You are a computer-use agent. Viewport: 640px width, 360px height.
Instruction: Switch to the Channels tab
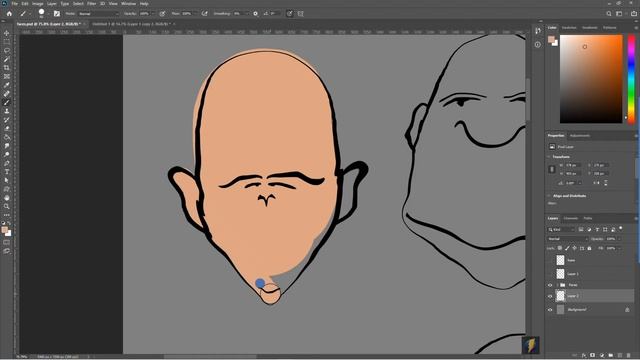[571, 218]
